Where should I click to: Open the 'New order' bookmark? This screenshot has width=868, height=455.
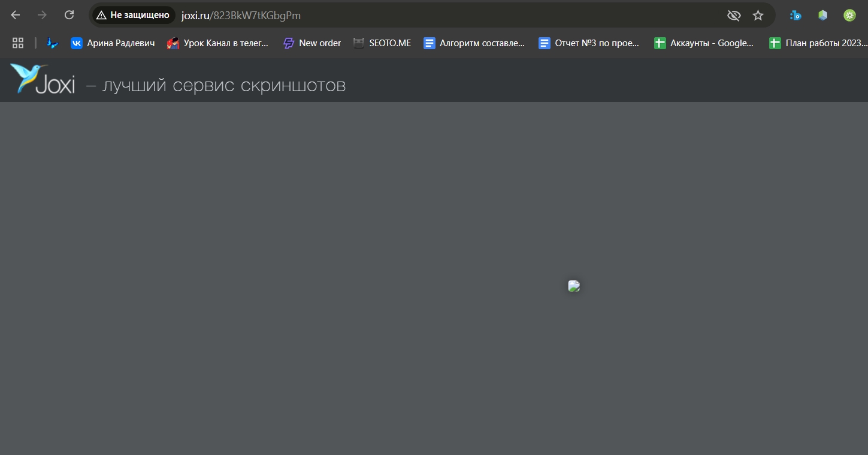(x=312, y=43)
